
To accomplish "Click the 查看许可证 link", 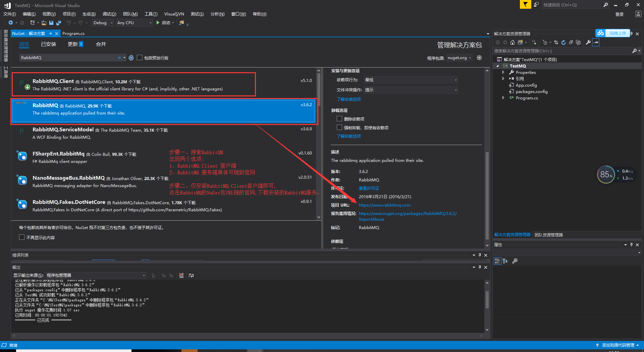I will tap(369, 188).
